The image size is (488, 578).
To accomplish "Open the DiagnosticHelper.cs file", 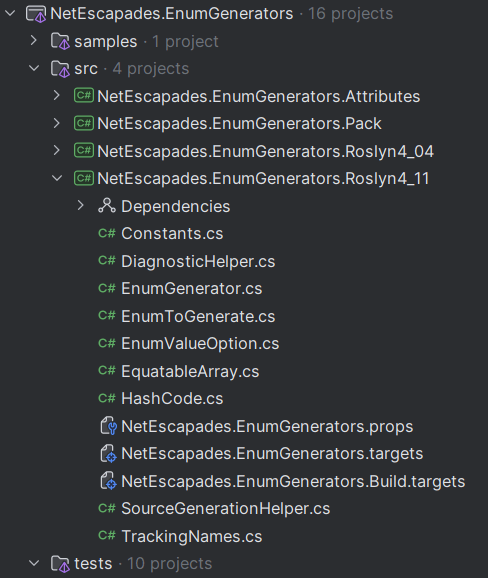I will pyautogui.click(x=198, y=261).
